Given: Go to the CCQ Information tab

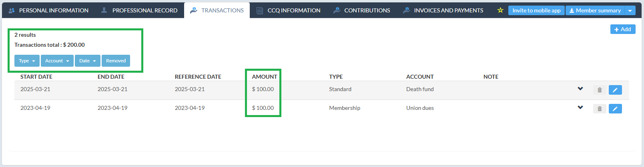Looking at the screenshot, I should pos(288,10).
